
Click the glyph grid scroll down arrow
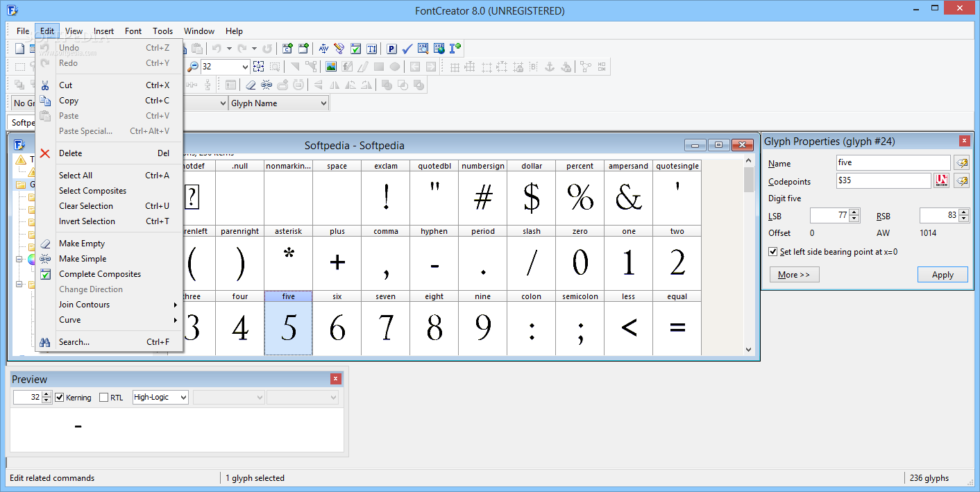749,350
